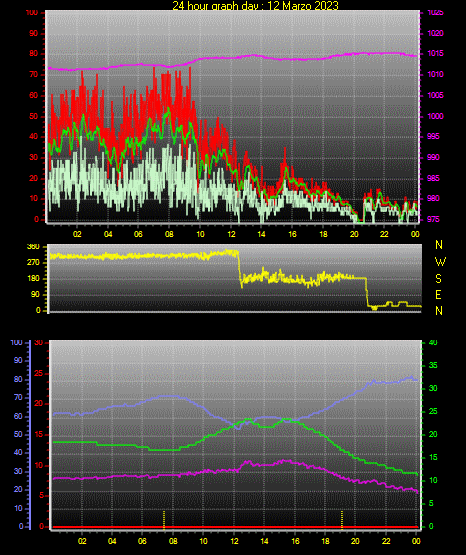Click the letter W on the direction scale
The width and height of the screenshot is (466, 555).
440,262
